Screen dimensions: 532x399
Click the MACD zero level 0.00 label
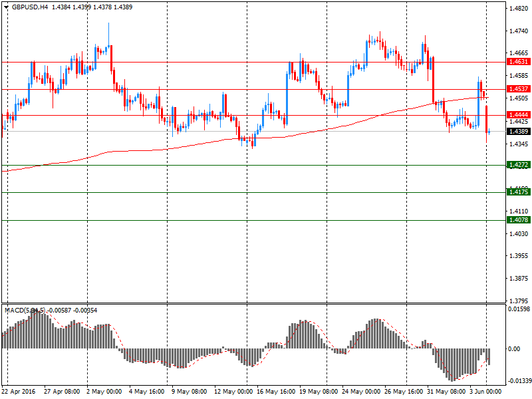coord(514,348)
